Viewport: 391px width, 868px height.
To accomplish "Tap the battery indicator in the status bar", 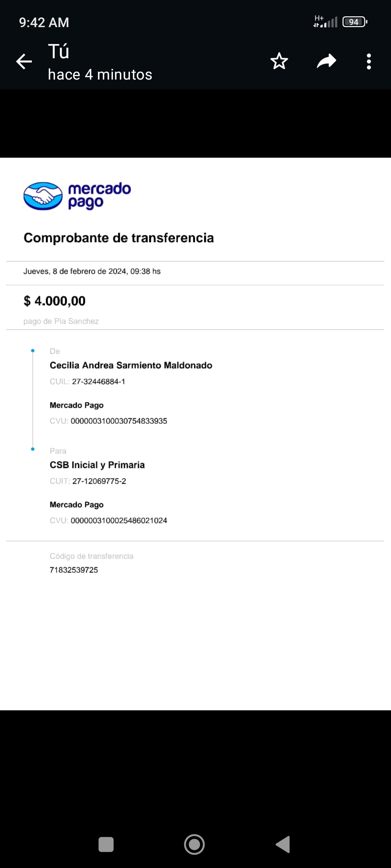I will pyautogui.click(x=355, y=22).
